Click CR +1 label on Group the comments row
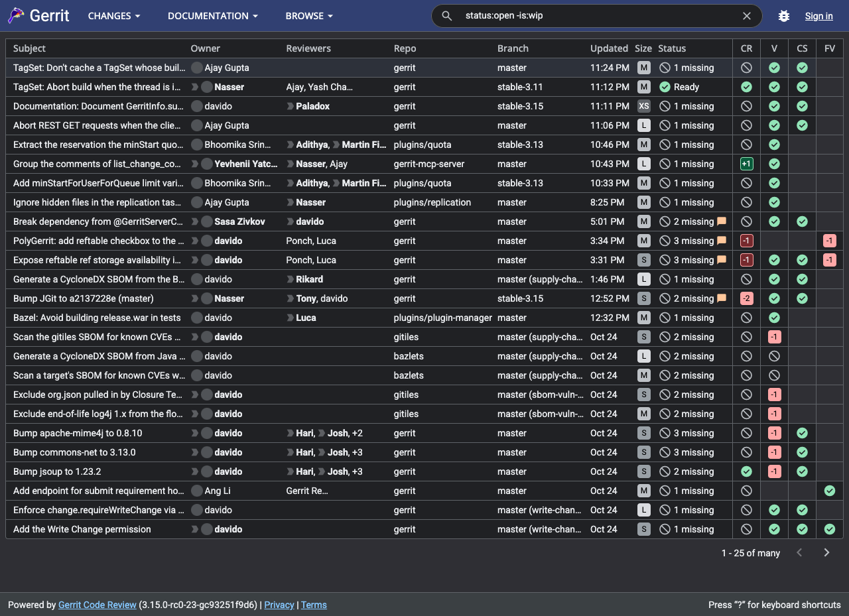849x616 pixels. (x=747, y=164)
